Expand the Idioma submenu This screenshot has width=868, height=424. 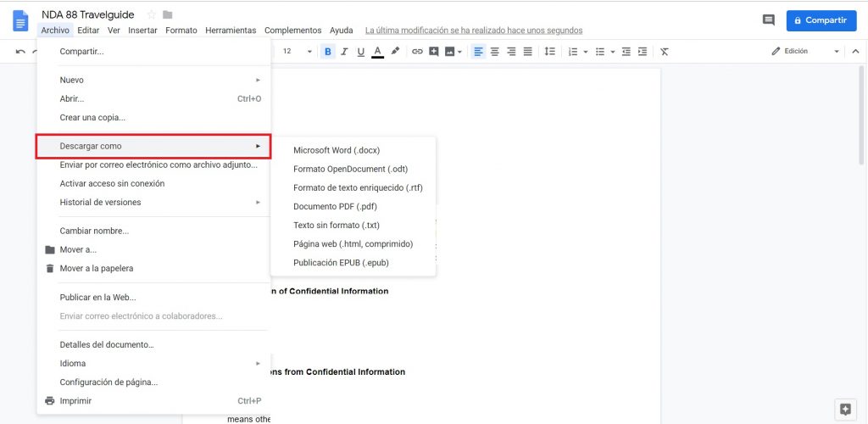(154, 363)
